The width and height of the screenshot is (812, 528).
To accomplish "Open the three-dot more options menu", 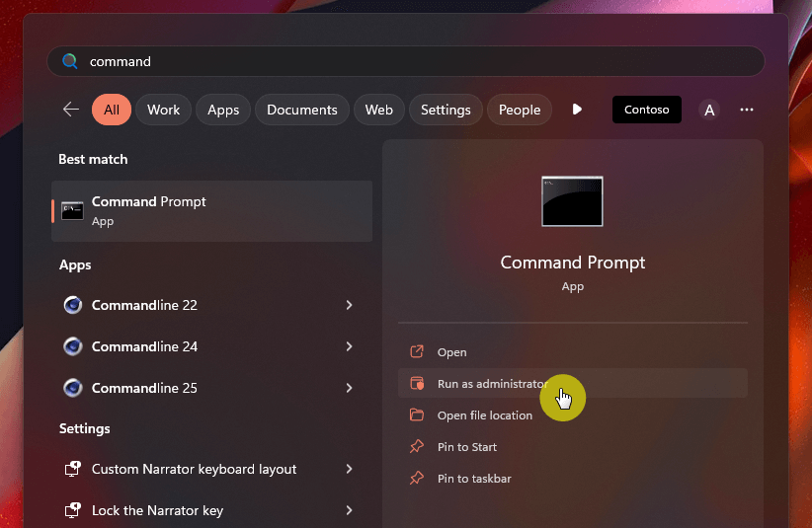I will pyautogui.click(x=746, y=110).
